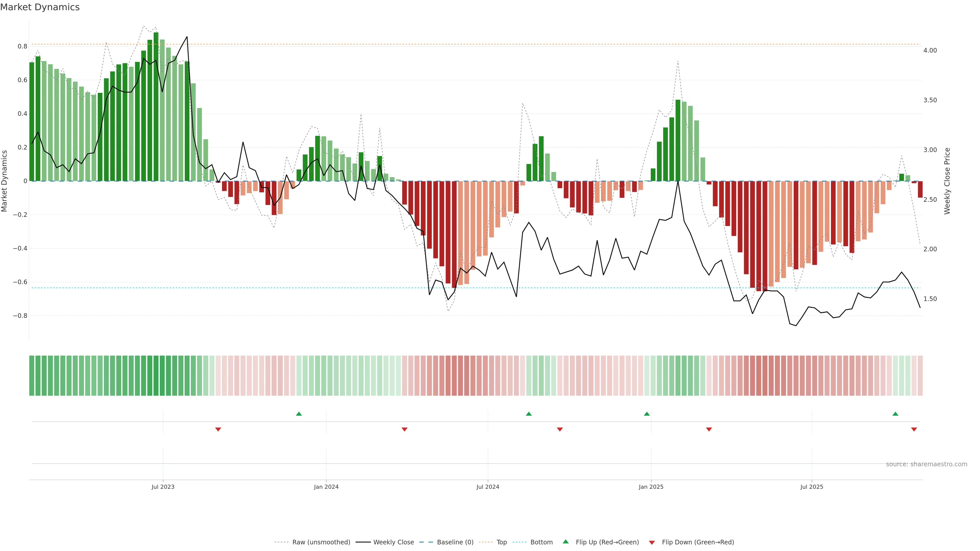
Task: Click the final red Flip Down marker at far right
Action: [x=914, y=429]
